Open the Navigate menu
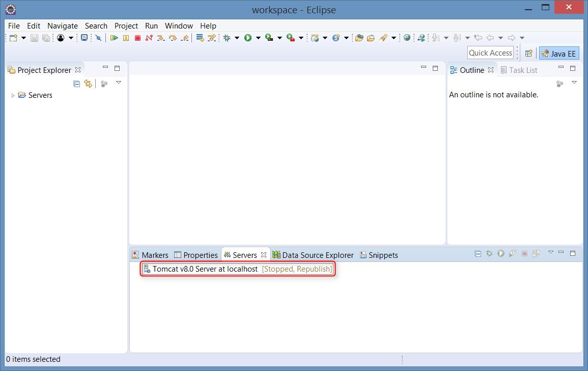588x371 pixels. [63, 26]
